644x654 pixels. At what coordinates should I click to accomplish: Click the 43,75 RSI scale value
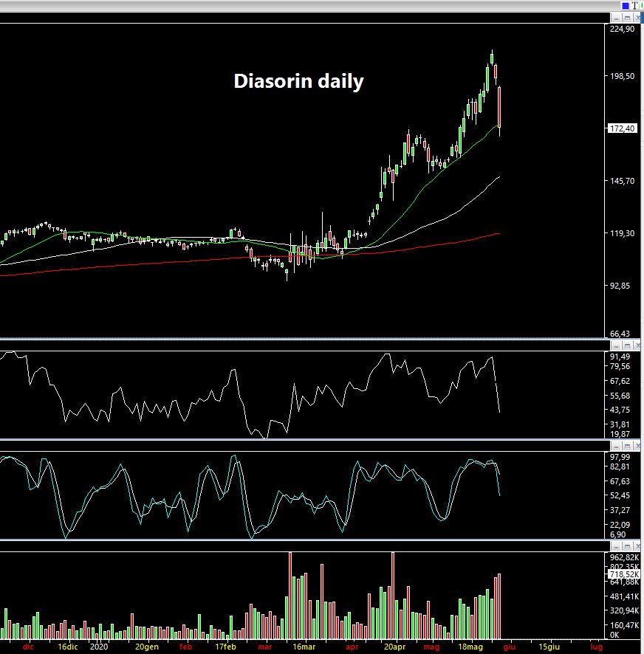coord(620,410)
